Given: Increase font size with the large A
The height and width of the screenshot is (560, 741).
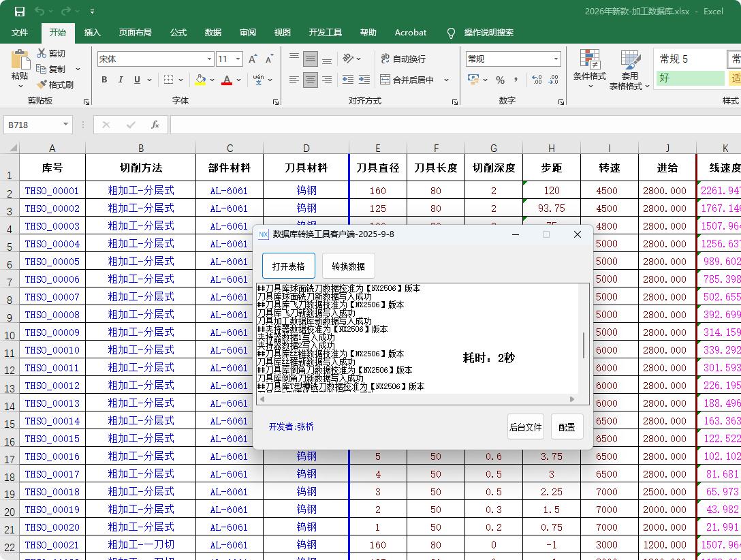Looking at the screenshot, I should (x=253, y=59).
